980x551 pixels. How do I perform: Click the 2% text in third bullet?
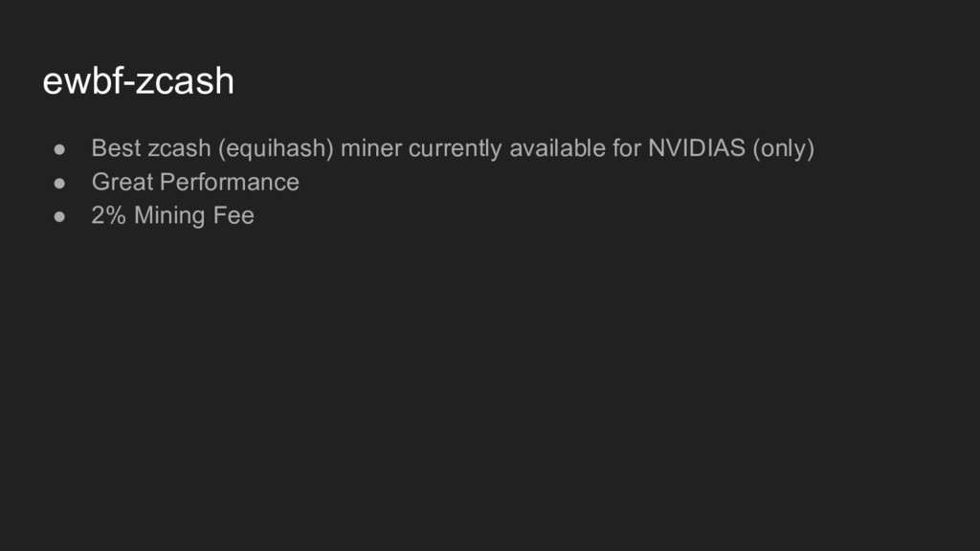(109, 215)
